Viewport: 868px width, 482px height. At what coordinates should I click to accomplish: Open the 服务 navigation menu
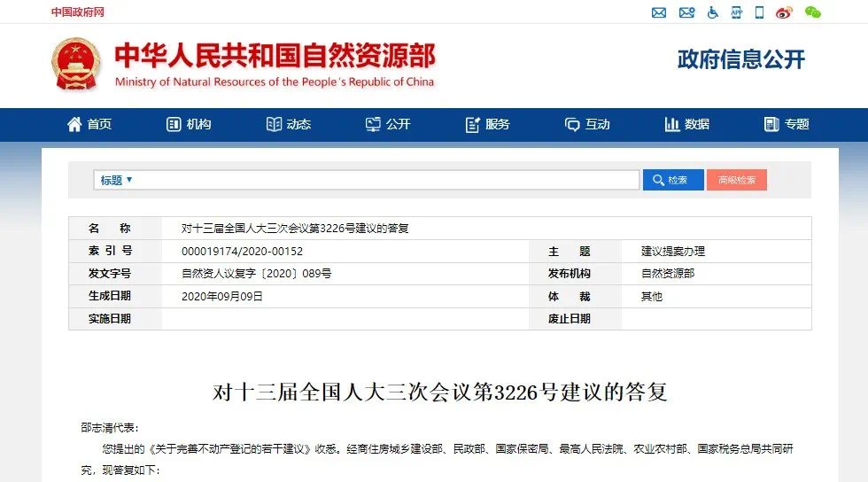coord(487,124)
